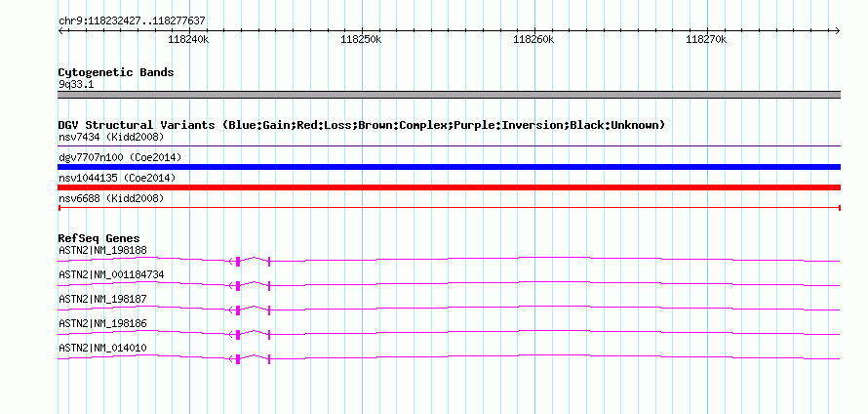868x414 pixels.
Task: Select the Cytogenetic Bands track title
Action: pos(116,72)
